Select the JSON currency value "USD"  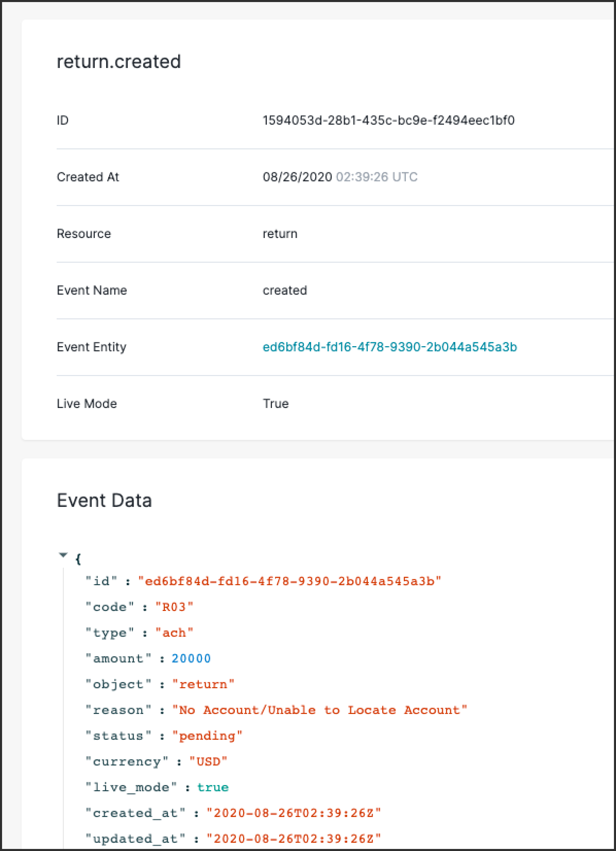click(x=208, y=761)
